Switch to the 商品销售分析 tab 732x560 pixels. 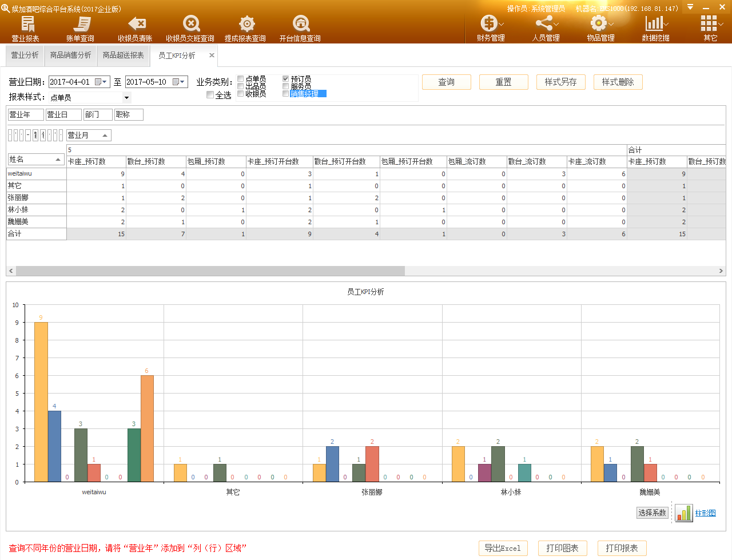70,55
